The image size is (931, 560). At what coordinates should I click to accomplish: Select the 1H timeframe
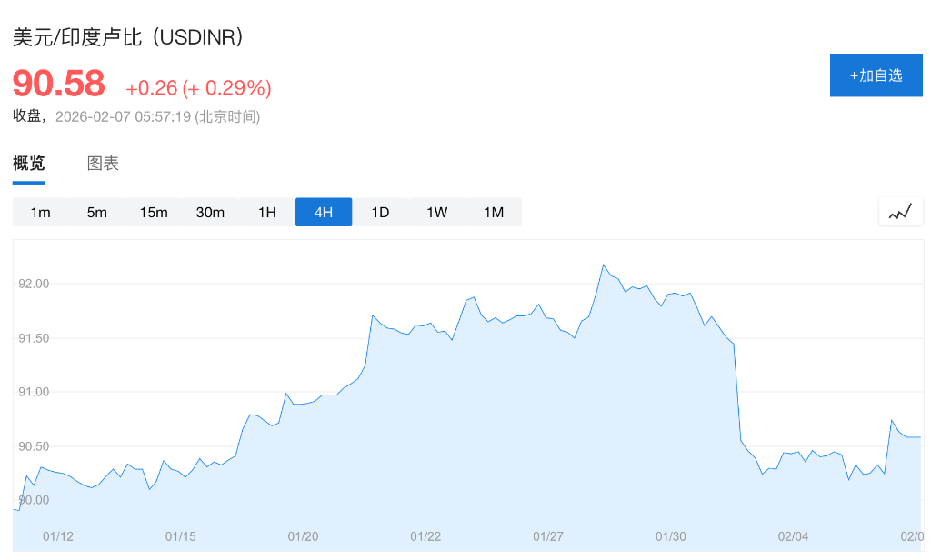pyautogui.click(x=266, y=212)
